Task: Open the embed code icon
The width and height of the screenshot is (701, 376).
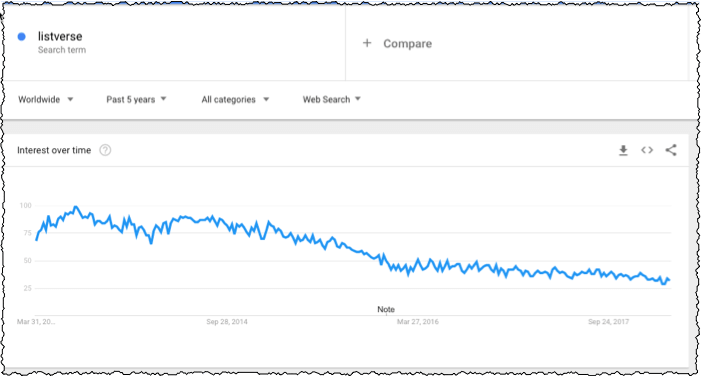Action: pos(647,150)
